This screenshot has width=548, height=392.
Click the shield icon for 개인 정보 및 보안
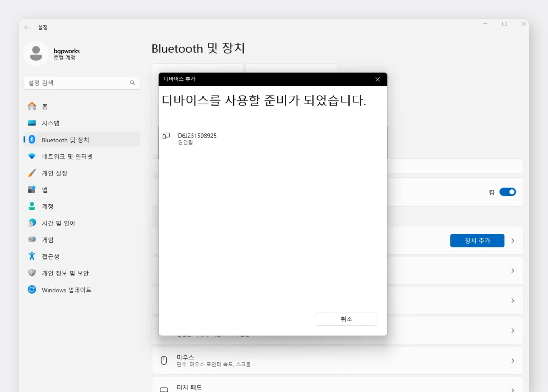pos(32,273)
